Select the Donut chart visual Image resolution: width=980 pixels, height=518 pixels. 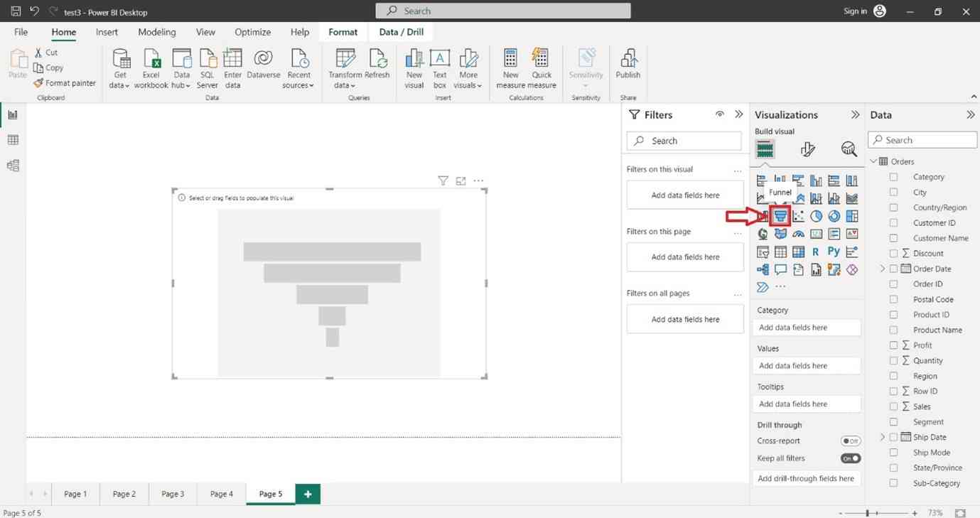coord(834,216)
